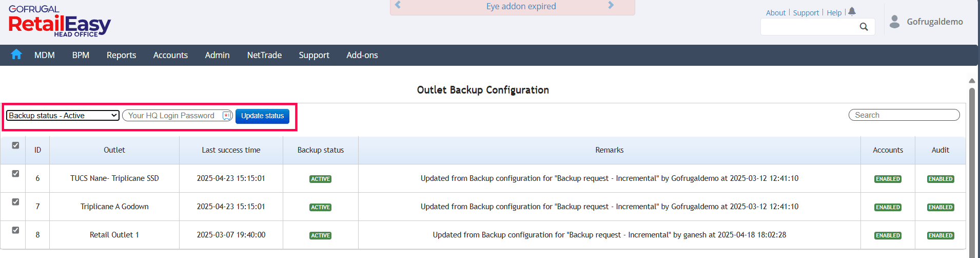Click the page vertical scrollbar
Screen dimensions: 980x258
(972, 170)
